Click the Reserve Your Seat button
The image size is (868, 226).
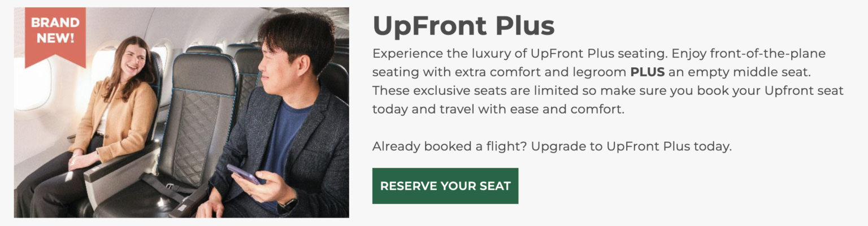(x=445, y=186)
